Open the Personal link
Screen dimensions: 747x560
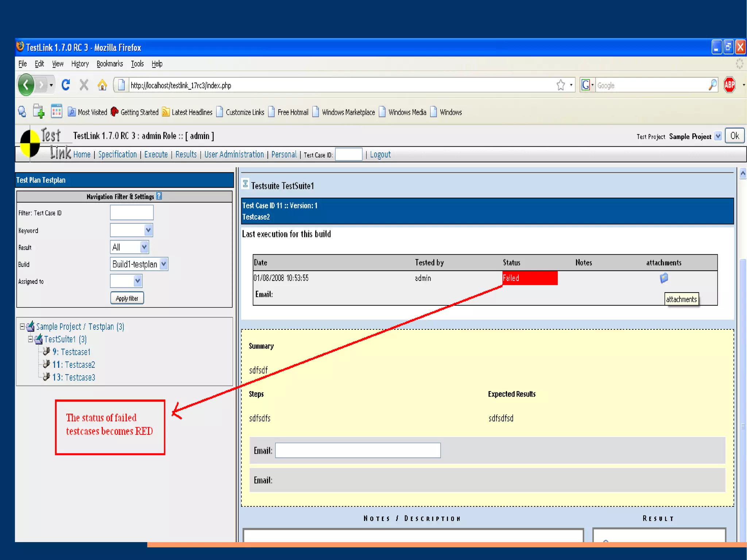[x=284, y=154]
